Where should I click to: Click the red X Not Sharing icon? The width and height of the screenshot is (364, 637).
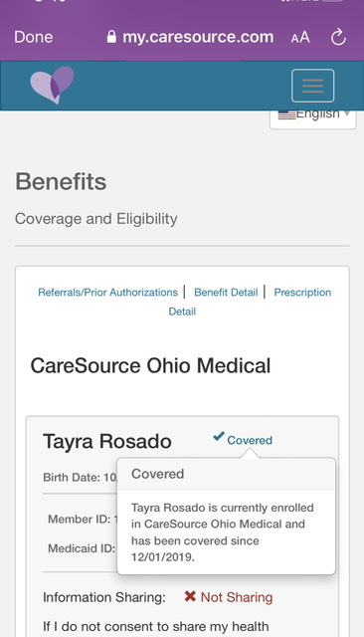(190, 596)
